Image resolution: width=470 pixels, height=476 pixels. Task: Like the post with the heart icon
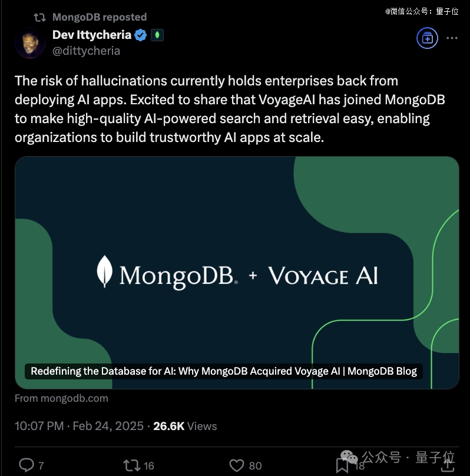pyautogui.click(x=237, y=465)
